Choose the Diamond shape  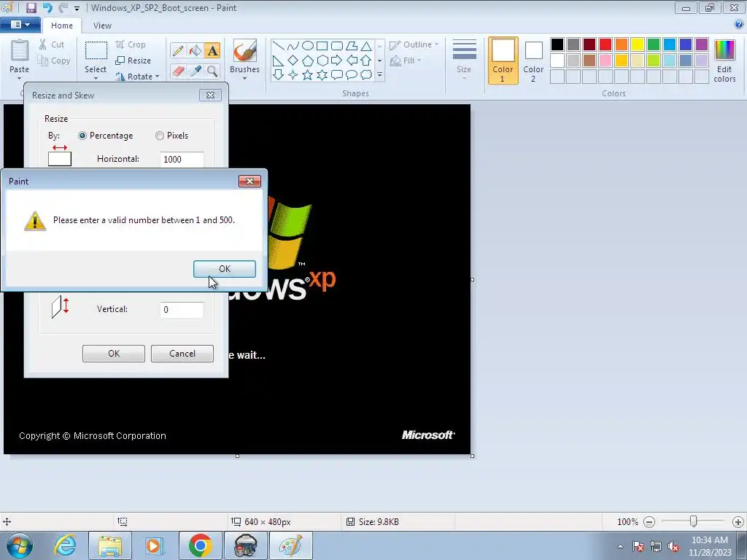(x=293, y=61)
